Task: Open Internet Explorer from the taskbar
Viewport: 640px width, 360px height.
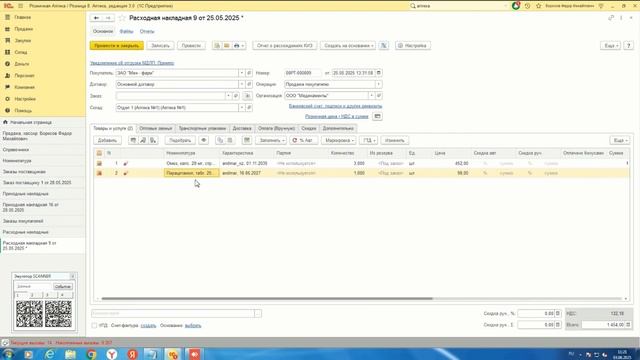Action: (49, 354)
